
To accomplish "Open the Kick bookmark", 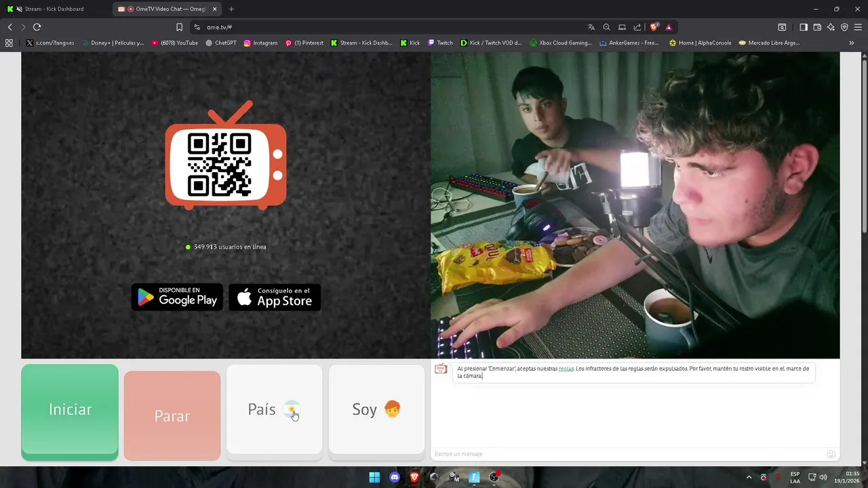I will (410, 43).
